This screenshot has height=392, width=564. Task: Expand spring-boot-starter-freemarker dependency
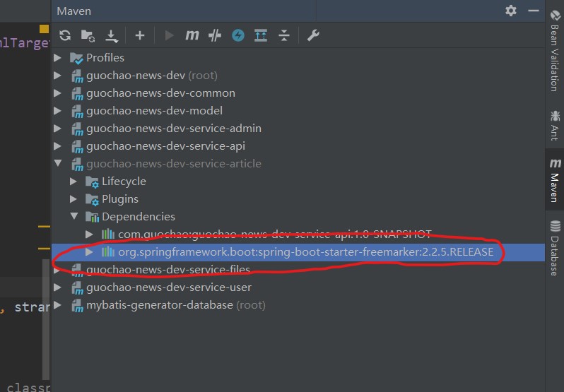tap(89, 252)
